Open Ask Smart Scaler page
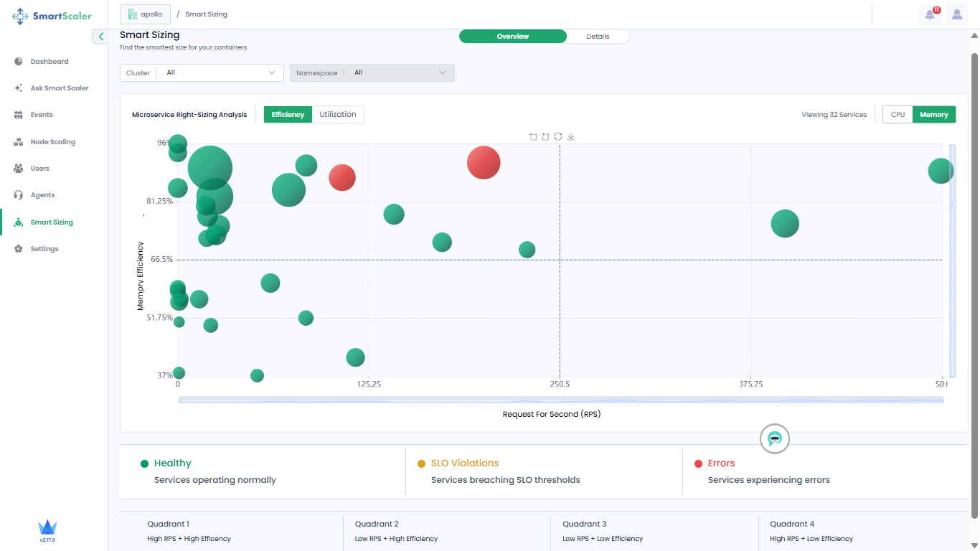980x551 pixels. pyautogui.click(x=59, y=88)
